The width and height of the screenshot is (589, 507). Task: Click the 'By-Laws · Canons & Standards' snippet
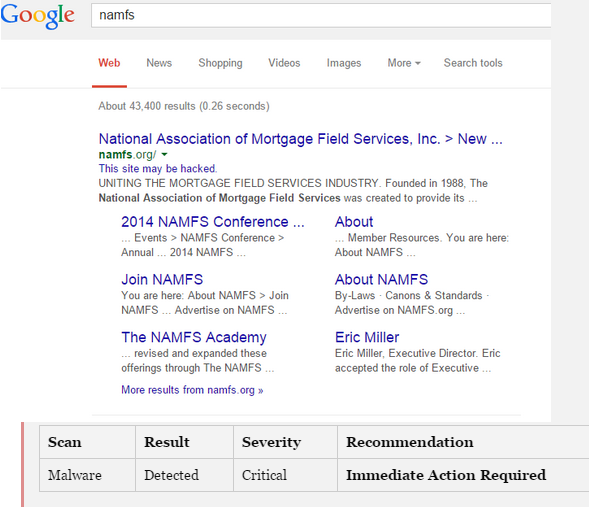pos(412,303)
